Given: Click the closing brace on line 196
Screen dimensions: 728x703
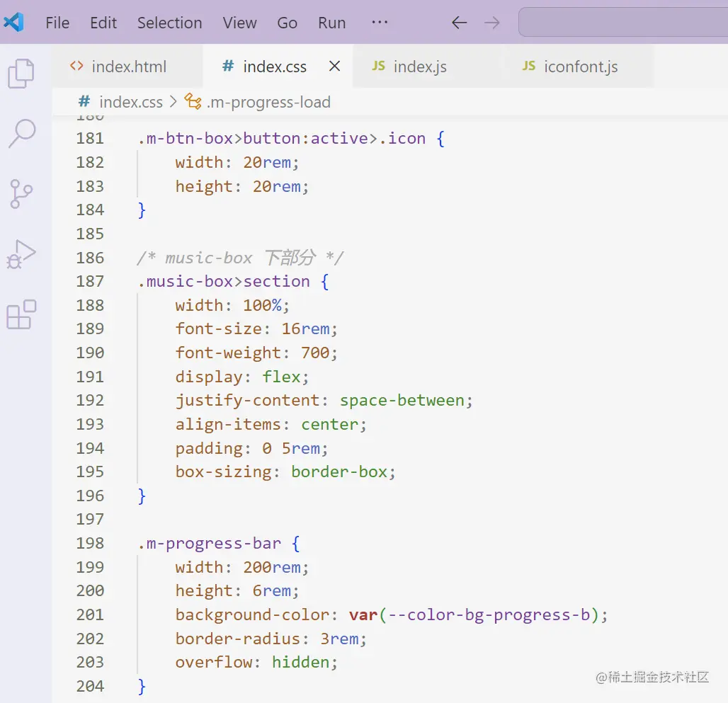Looking at the screenshot, I should pyautogui.click(x=142, y=496).
